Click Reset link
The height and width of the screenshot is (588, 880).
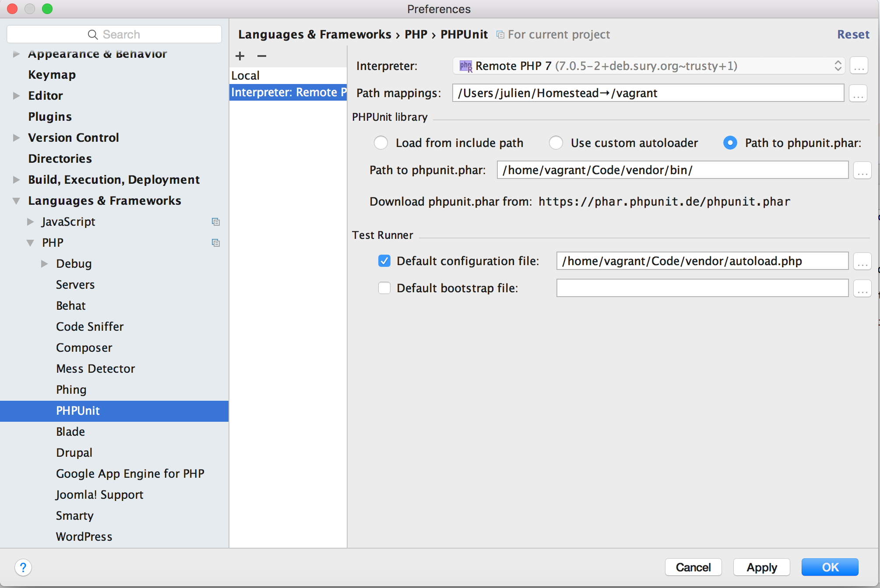(x=853, y=35)
